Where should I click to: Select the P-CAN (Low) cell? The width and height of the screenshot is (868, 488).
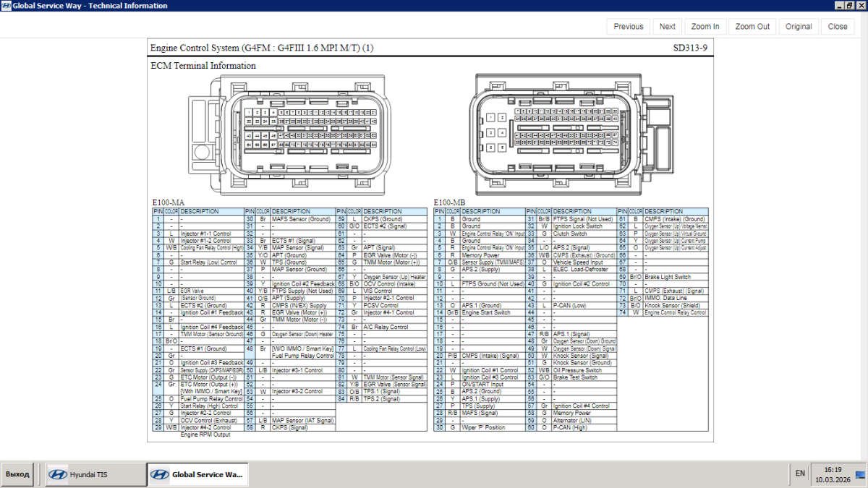[584, 305]
